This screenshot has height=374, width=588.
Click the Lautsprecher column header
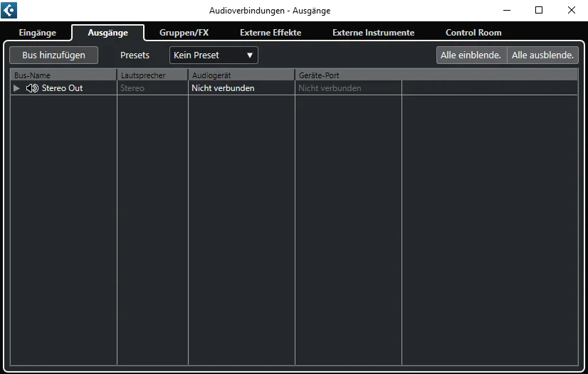(x=152, y=75)
